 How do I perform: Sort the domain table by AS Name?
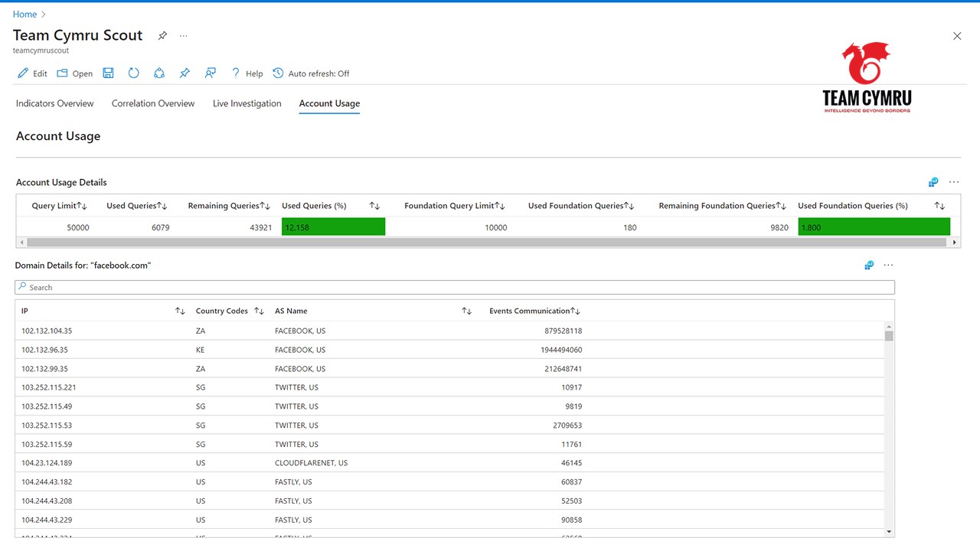pos(373,311)
